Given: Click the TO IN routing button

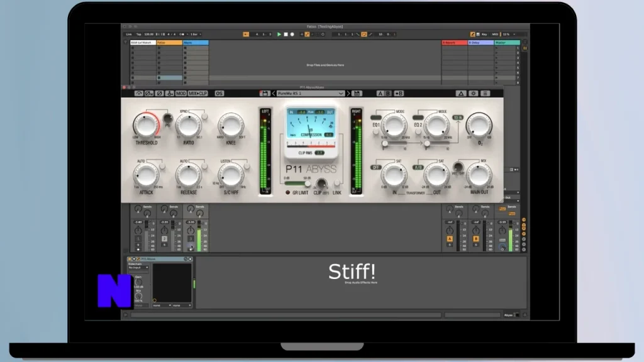Looking at the screenshot, I should click(x=458, y=118).
